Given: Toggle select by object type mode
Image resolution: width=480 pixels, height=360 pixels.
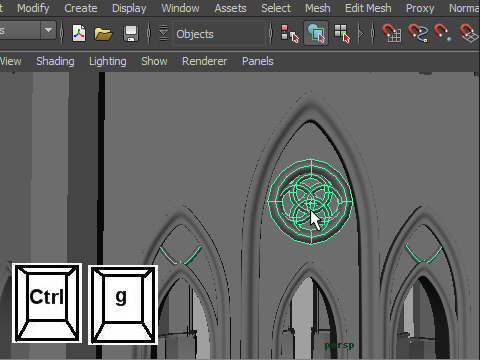Looking at the screenshot, I should [x=316, y=33].
